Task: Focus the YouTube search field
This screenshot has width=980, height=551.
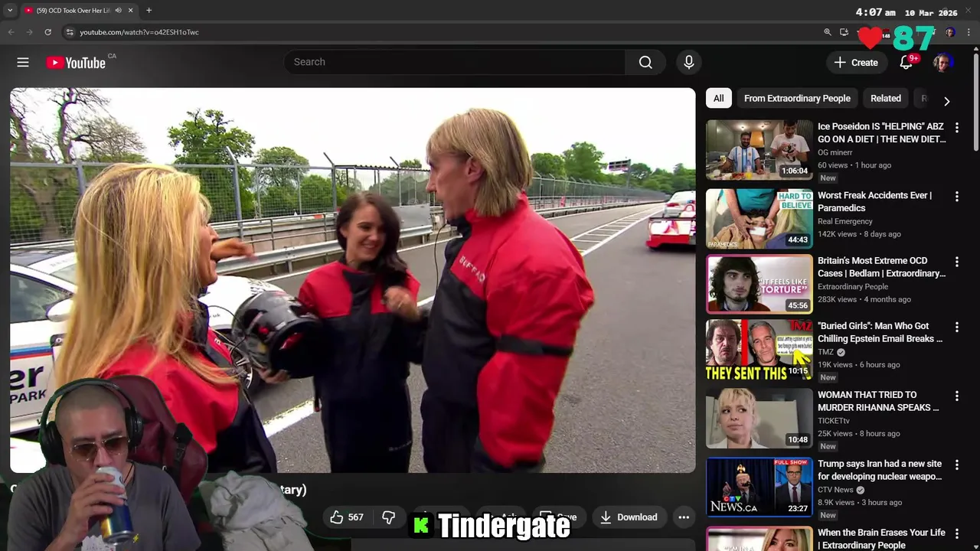Action: tap(455, 62)
